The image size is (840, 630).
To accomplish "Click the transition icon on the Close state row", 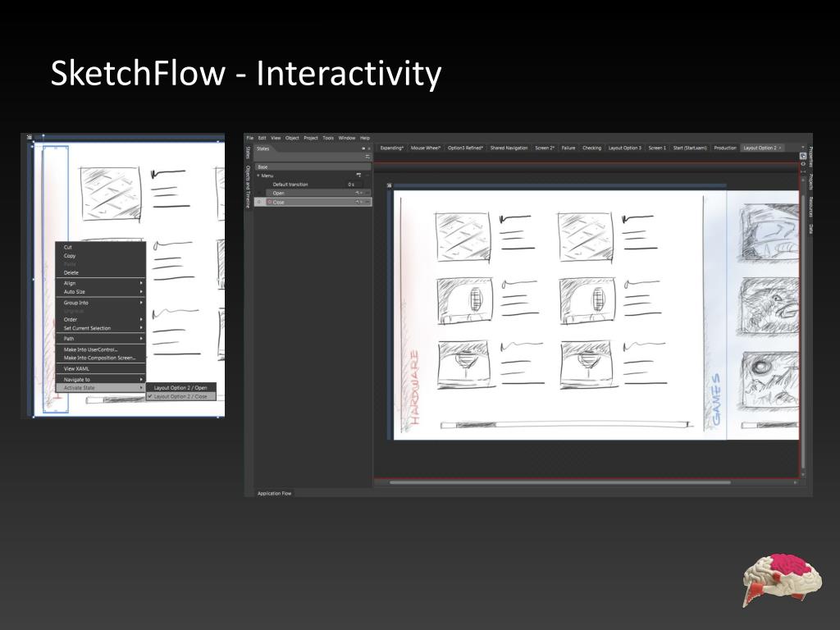I will [358, 202].
